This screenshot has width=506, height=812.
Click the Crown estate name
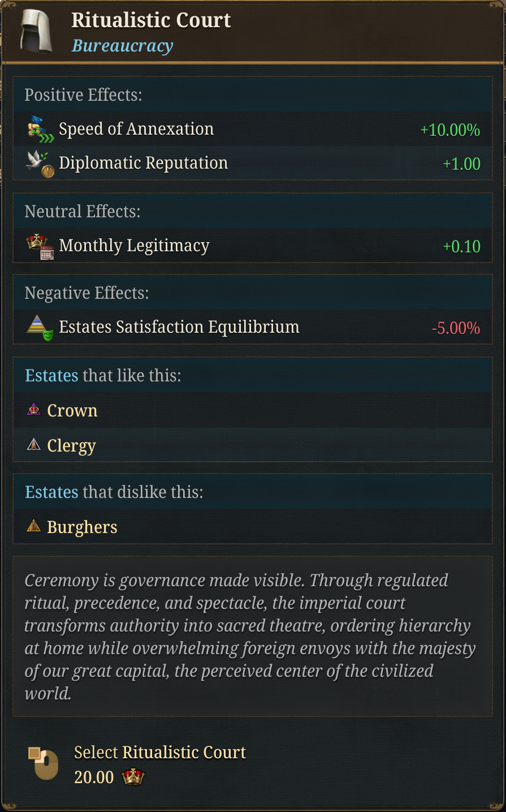coord(72,411)
